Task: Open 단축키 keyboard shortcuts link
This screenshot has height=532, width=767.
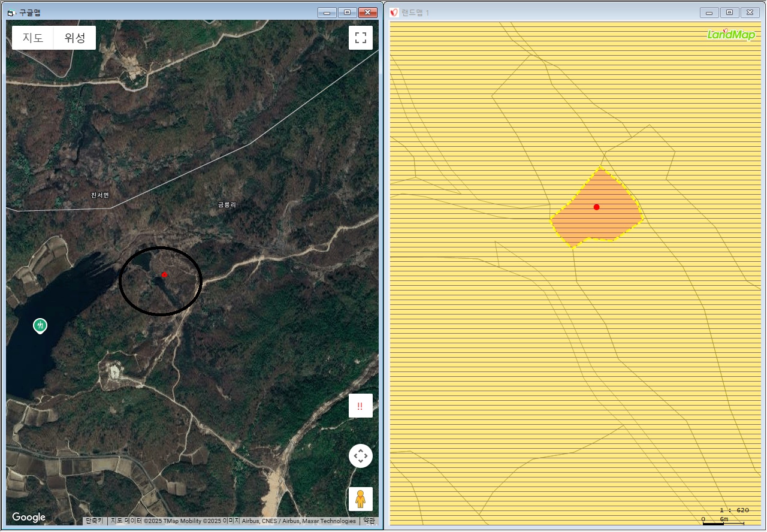Action: pos(95,521)
